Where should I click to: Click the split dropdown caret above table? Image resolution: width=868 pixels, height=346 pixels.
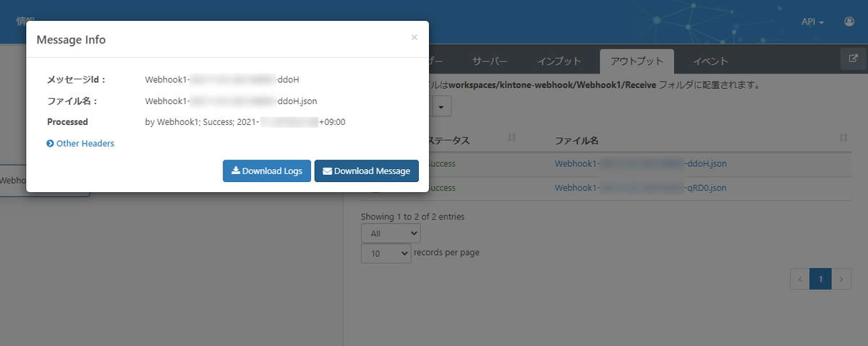pyautogui.click(x=441, y=106)
